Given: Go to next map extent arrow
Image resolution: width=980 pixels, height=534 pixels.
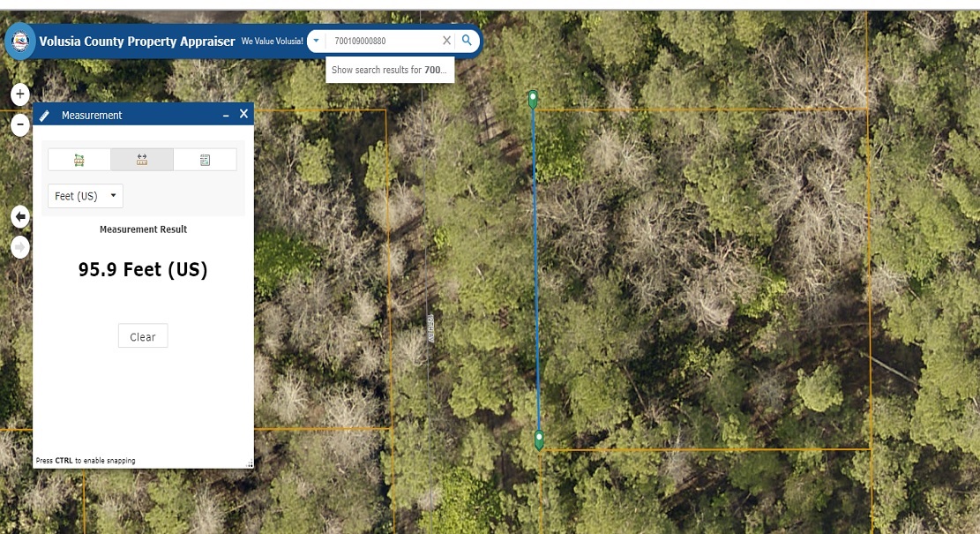Looking at the screenshot, I should (20, 247).
